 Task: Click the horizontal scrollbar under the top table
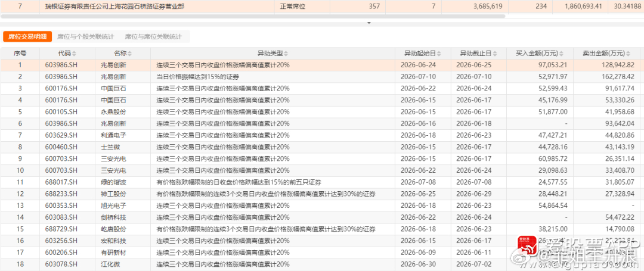click(x=253, y=17)
